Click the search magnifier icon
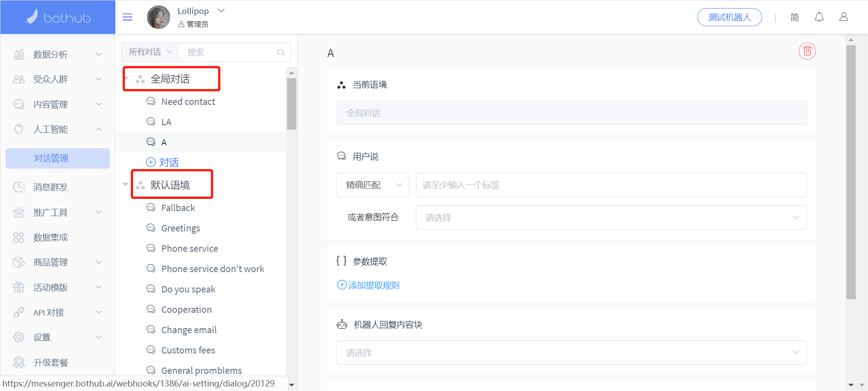Image resolution: width=868 pixels, height=391 pixels. 281,52
